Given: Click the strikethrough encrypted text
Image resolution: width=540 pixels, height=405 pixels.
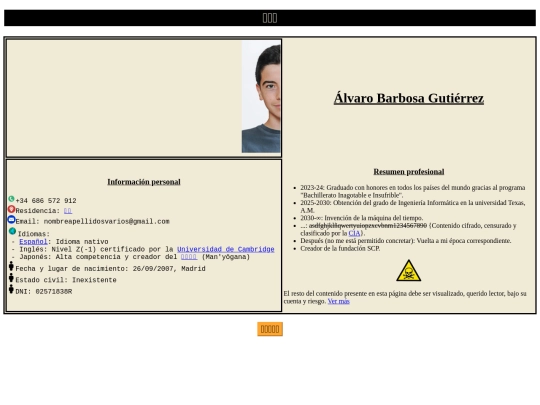Looking at the screenshot, I should [x=368, y=226].
